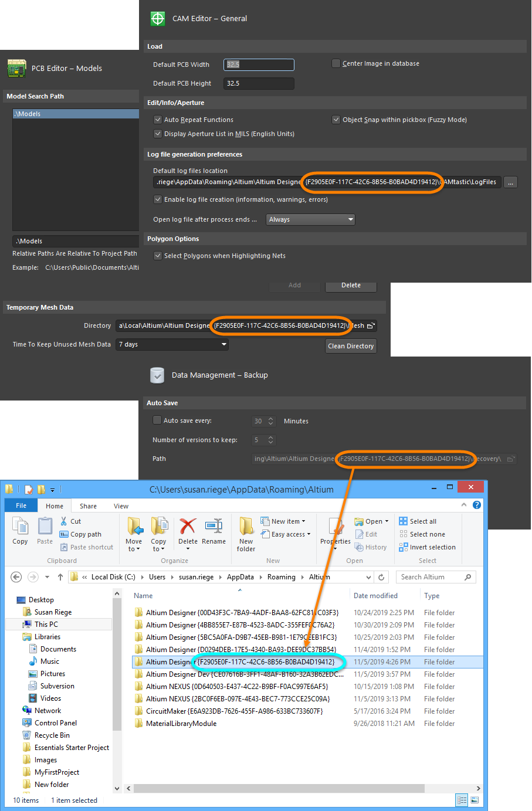This screenshot has width=532, height=811.
Task: Disable Select Polygons when Highlighting Nets
Action: click(x=157, y=256)
